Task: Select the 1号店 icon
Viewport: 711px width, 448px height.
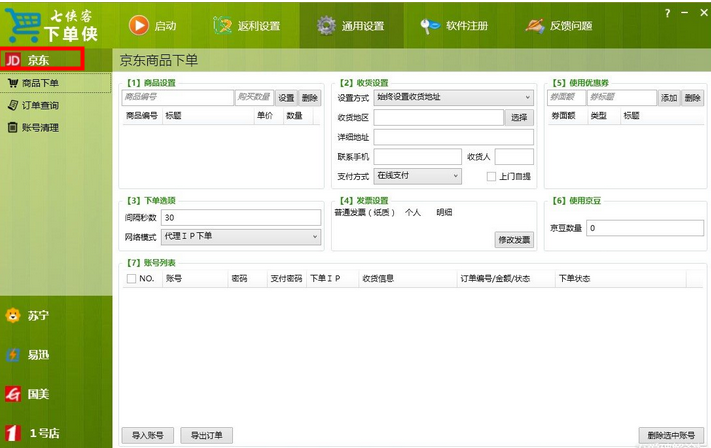Action: tap(13, 433)
